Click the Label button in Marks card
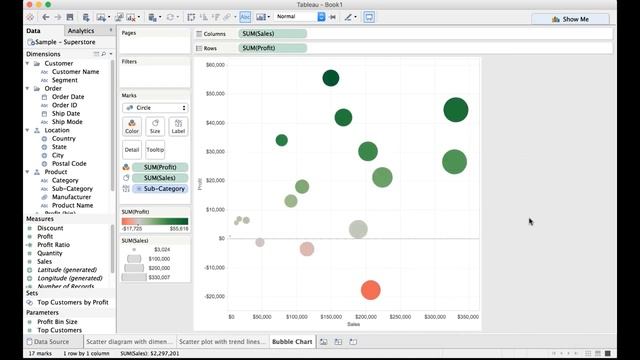 point(178,127)
